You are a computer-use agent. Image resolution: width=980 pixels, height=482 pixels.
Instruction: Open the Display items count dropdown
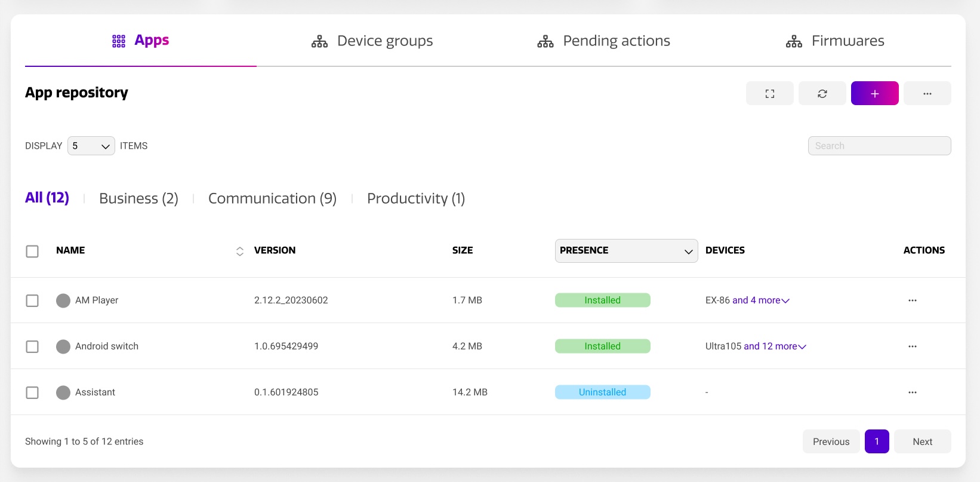[x=91, y=146]
